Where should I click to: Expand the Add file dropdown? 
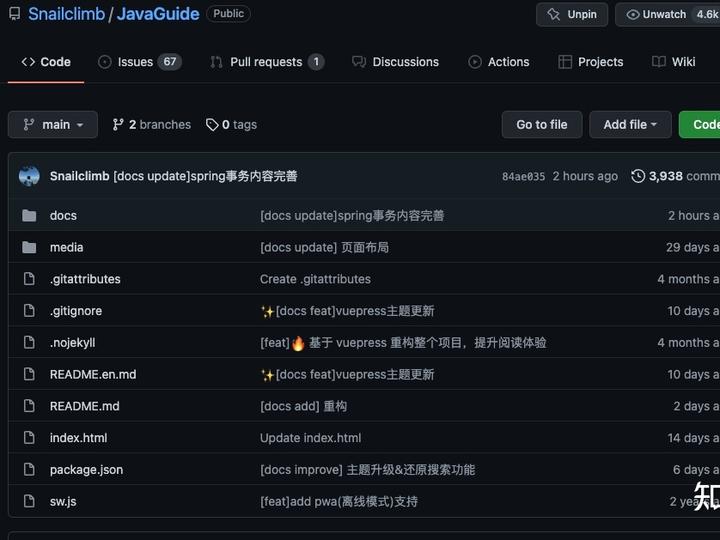coord(630,124)
